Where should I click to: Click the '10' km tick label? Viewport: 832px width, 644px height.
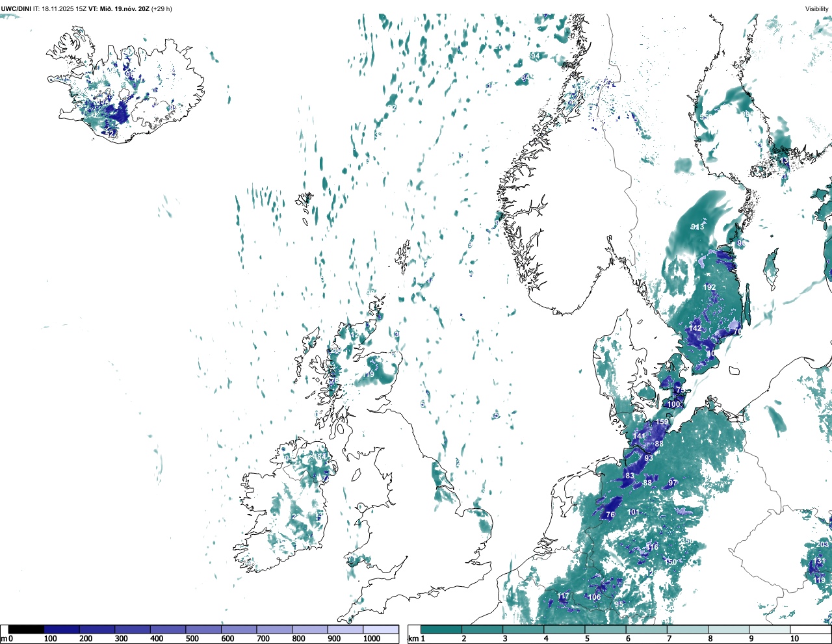pos(794,639)
